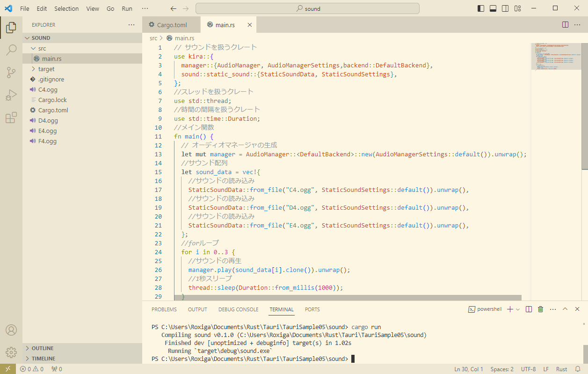Viewport: 588px width, 374px height.
Task: Toggle the secondary side bar layout button
Action: point(505,8)
